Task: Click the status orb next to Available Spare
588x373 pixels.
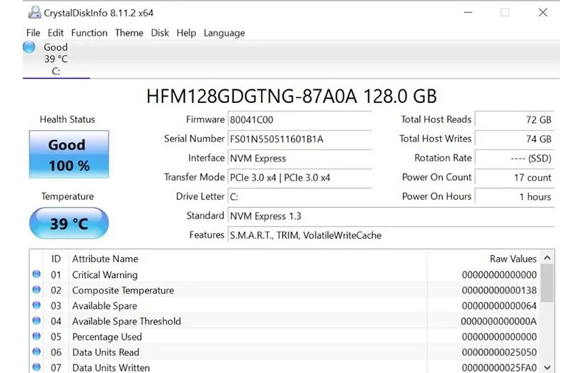Action: point(36,306)
